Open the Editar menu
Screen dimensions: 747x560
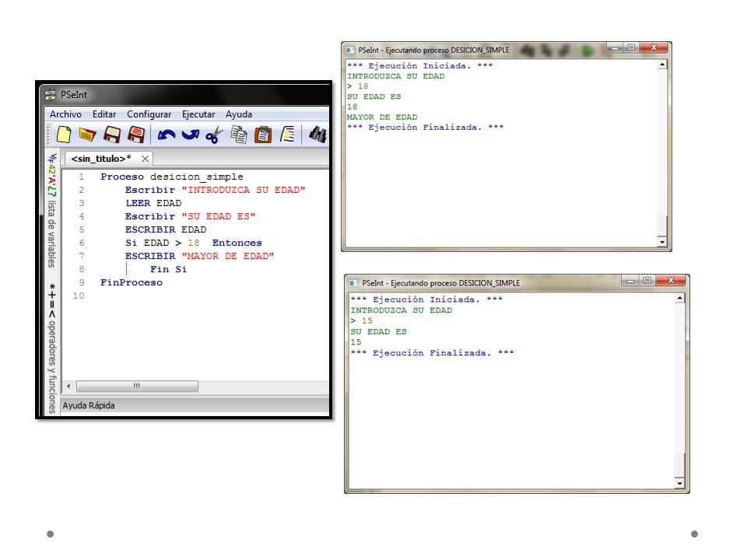click(x=104, y=114)
